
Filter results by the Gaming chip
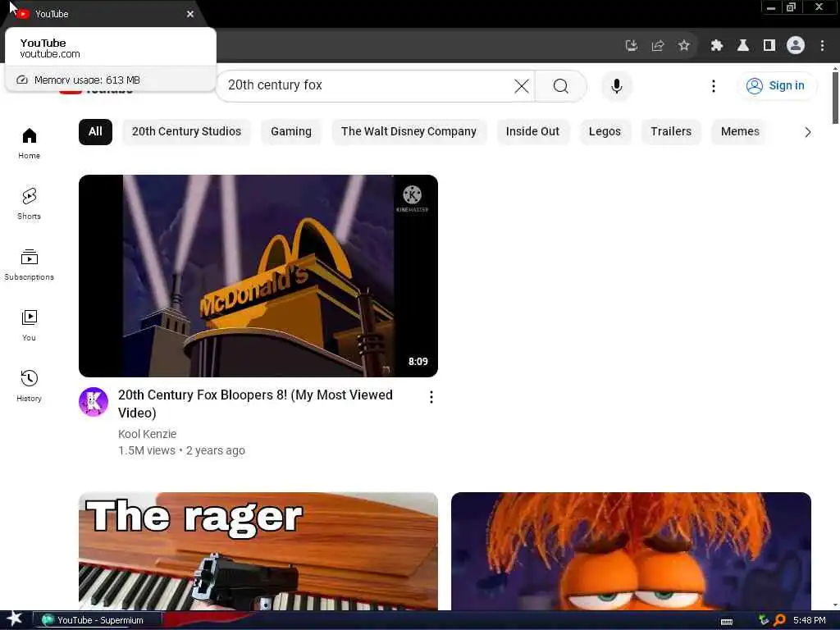tap(291, 132)
